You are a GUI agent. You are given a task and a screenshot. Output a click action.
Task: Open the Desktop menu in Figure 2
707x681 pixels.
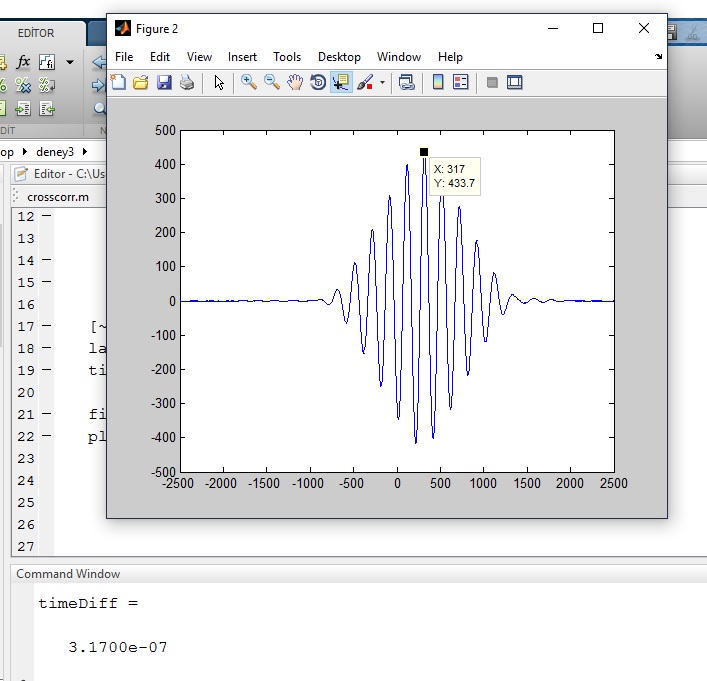pyautogui.click(x=339, y=57)
